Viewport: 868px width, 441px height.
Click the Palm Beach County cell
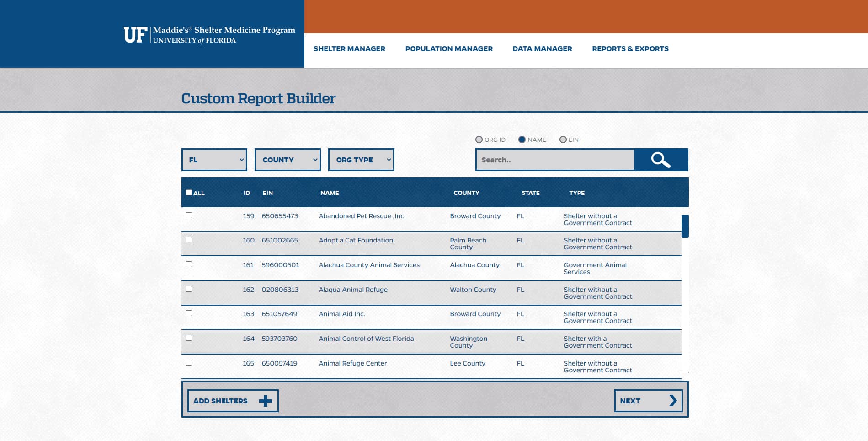(468, 243)
